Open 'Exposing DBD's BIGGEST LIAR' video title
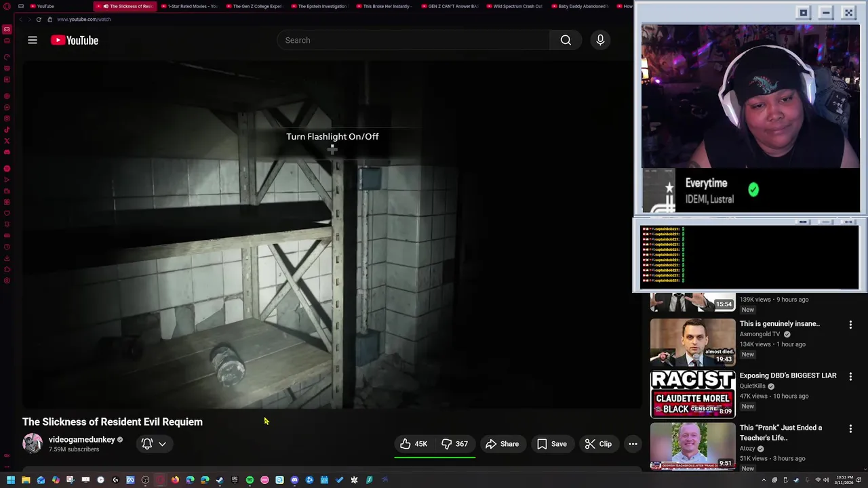Image resolution: width=868 pixels, height=488 pixels. point(788,375)
